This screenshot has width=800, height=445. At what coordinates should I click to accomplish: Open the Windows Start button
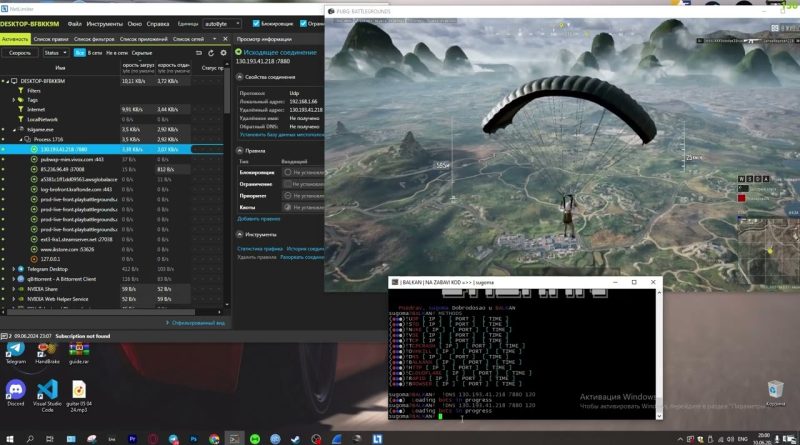pyautogui.click(x=9, y=439)
